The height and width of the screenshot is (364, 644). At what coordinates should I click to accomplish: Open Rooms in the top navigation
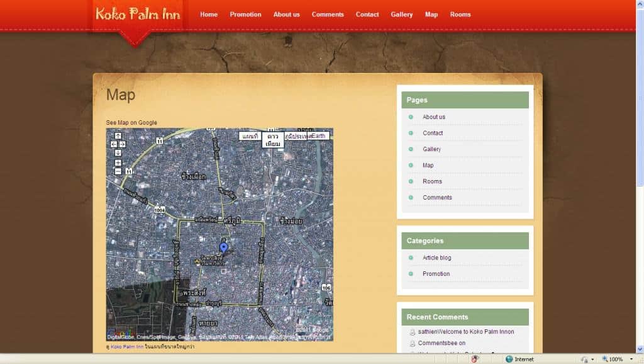click(x=460, y=14)
